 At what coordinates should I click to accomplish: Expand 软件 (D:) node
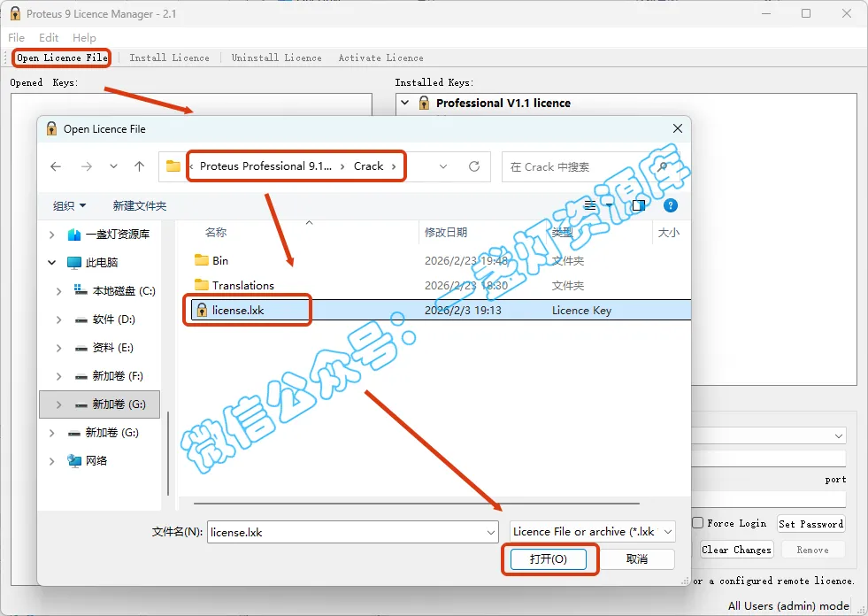coord(58,320)
